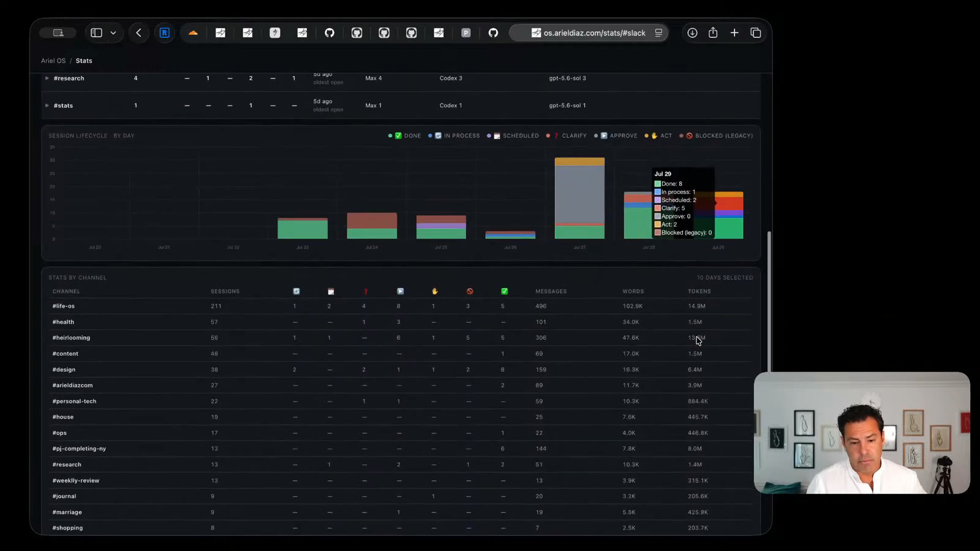The height and width of the screenshot is (551, 980).
Task: Show the Safari sidebar
Action: point(96,33)
